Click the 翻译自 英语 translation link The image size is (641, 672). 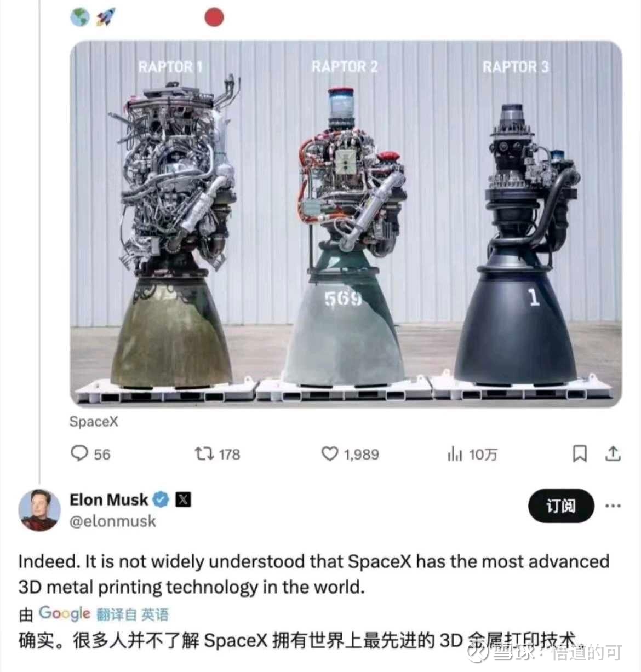132,614
